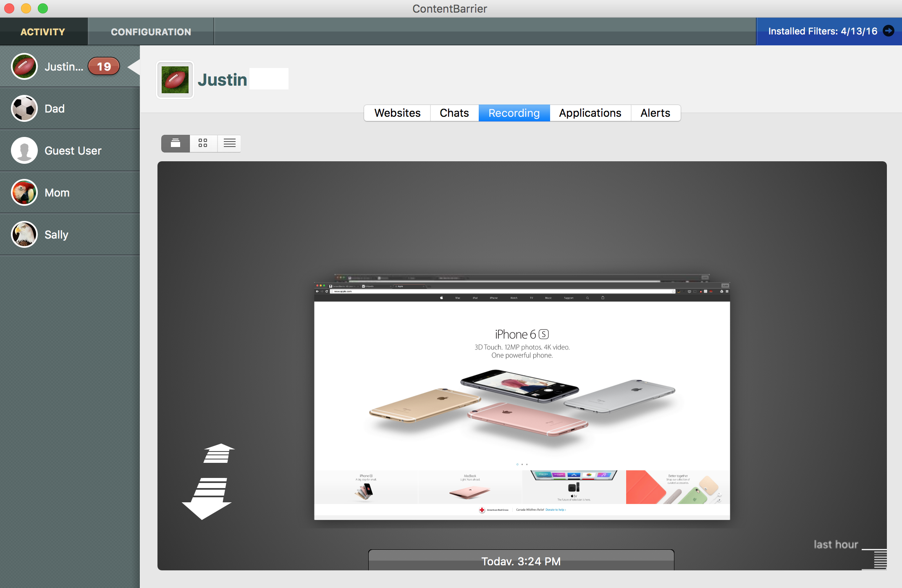Viewport: 902px width, 588px height.
Task: Click the last hour timeline marker
Action: [836, 544]
